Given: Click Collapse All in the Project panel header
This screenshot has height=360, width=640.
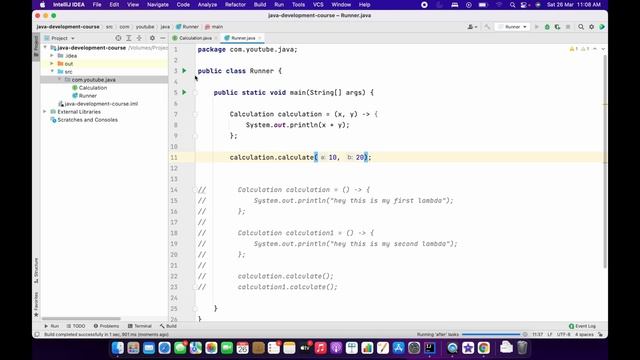Looking at the screenshot, I should coord(139,38).
